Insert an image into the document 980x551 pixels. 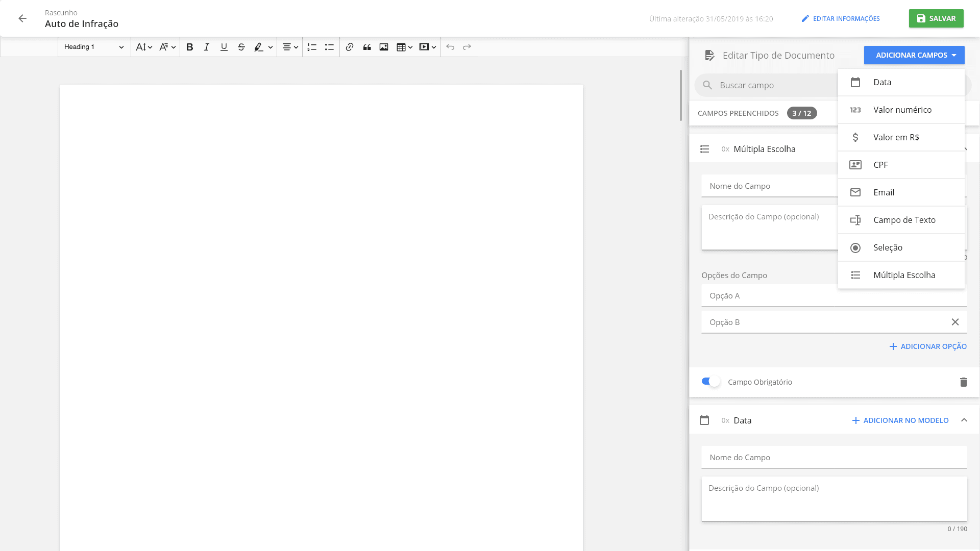pos(384,47)
